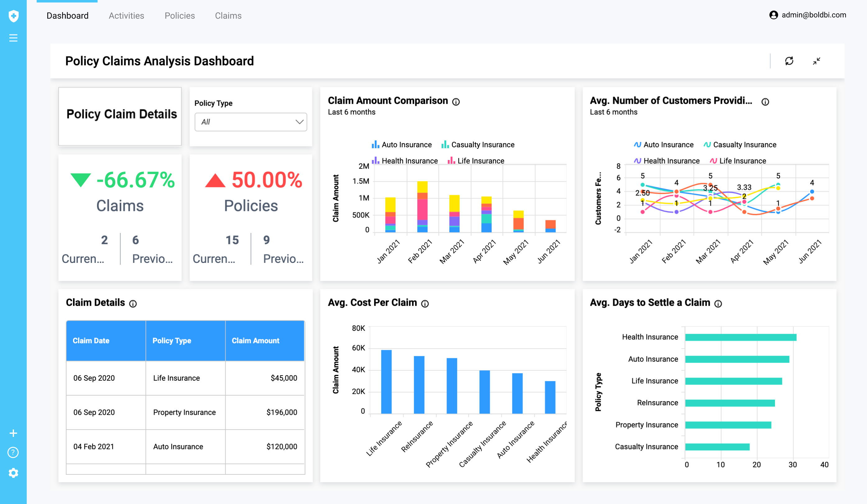
Task: Open the hamburger menu in the sidebar
Action: [13, 38]
